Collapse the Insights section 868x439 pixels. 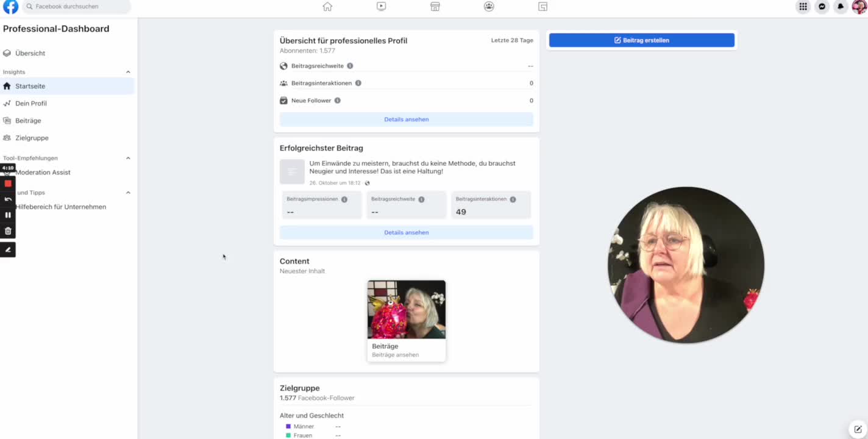[x=128, y=72]
